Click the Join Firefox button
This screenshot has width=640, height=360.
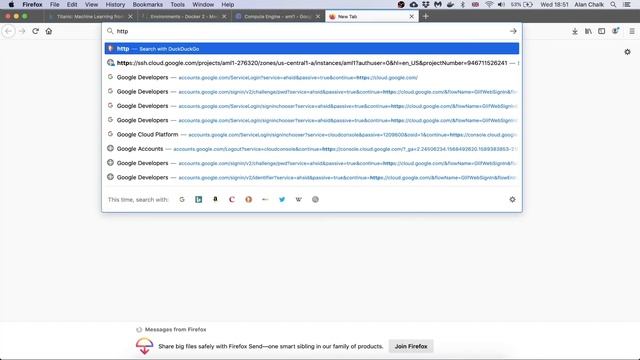click(x=411, y=346)
